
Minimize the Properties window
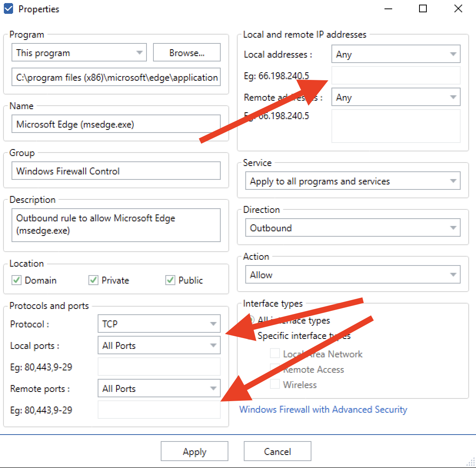pyautogui.click(x=388, y=8)
